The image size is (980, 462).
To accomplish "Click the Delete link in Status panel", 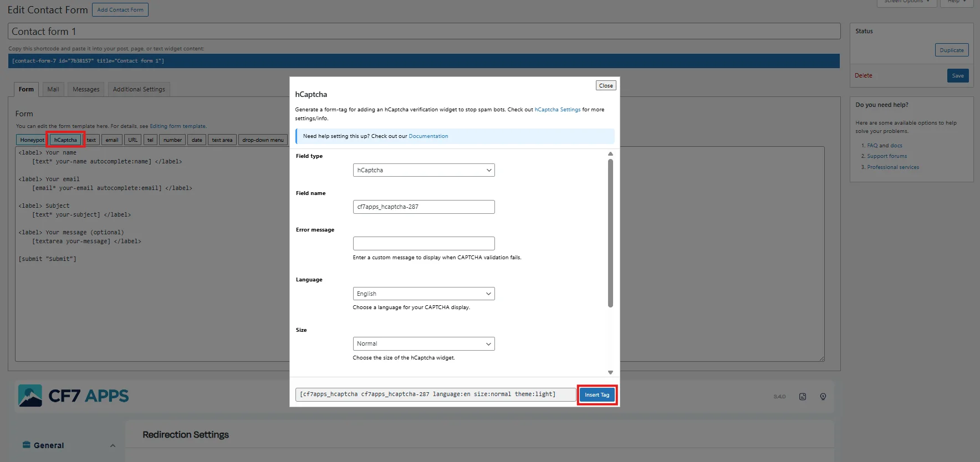I will point(863,75).
